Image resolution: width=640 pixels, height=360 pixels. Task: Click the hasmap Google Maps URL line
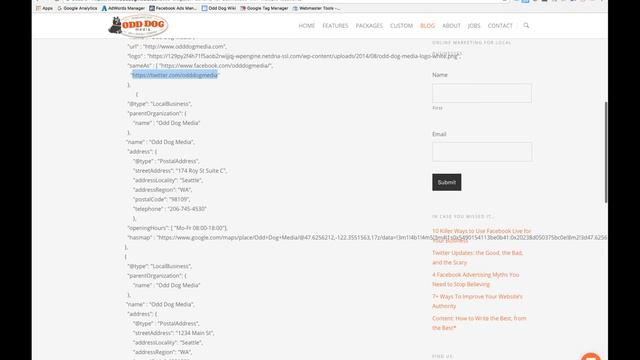coord(367,237)
